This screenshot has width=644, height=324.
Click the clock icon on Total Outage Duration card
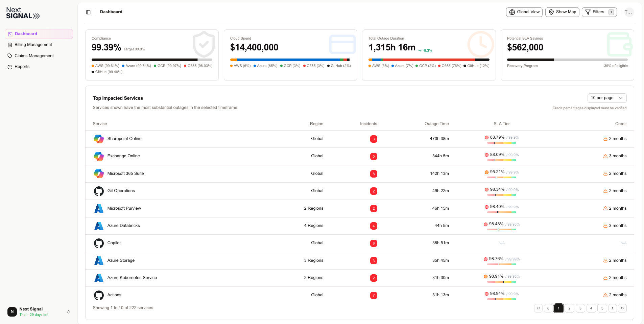[480, 44]
